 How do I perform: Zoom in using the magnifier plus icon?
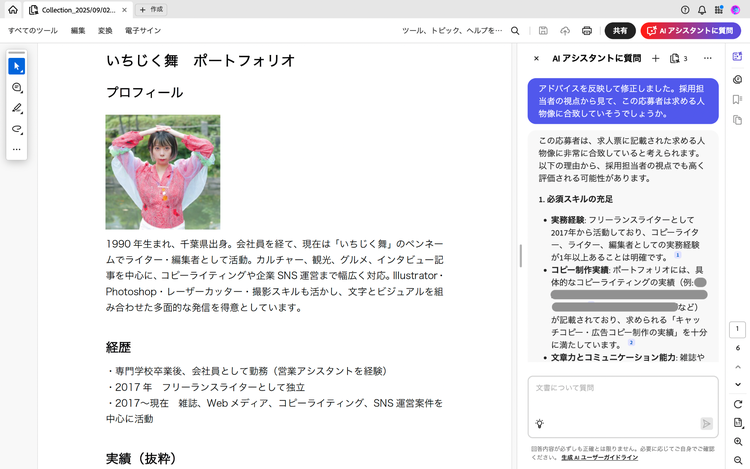[x=737, y=441]
